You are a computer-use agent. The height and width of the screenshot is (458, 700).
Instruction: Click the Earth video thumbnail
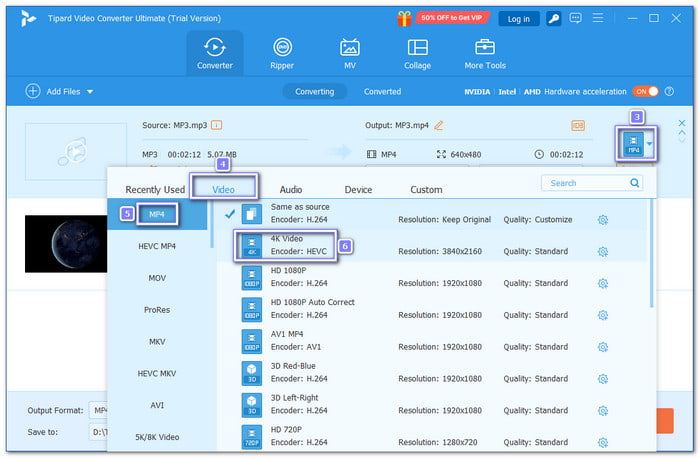tap(66, 244)
